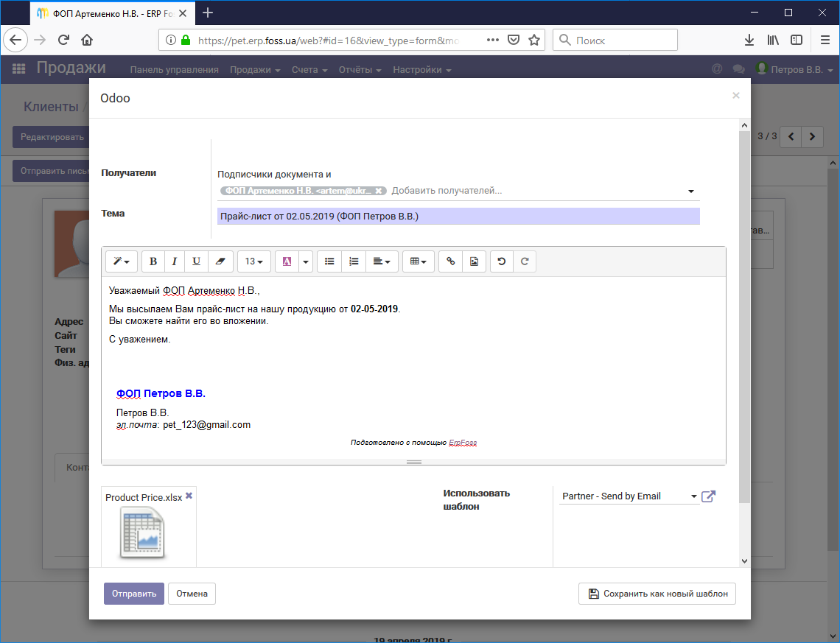Toggle the sidebar icon in browser
Image resolution: width=840 pixels, height=643 pixels.
coord(797,40)
